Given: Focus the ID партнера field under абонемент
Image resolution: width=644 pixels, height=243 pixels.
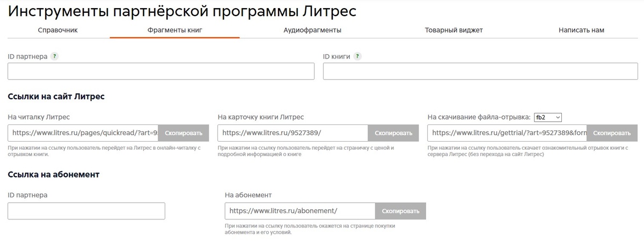Looking at the screenshot, I should click(86, 211).
